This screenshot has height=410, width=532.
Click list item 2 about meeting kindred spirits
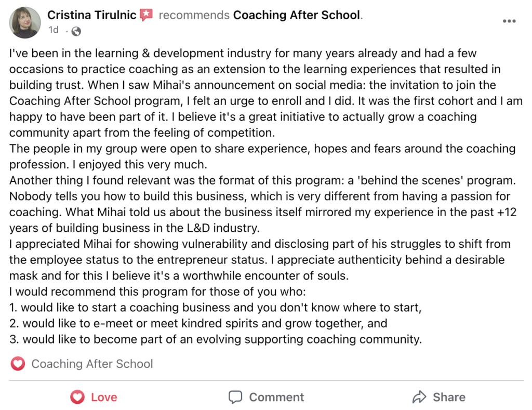click(x=198, y=323)
